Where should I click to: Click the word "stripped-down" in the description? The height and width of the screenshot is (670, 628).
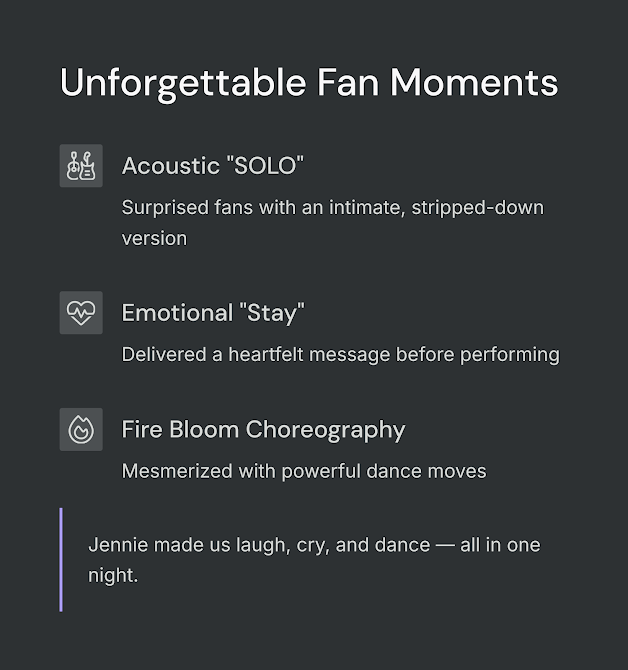[x=478, y=208]
